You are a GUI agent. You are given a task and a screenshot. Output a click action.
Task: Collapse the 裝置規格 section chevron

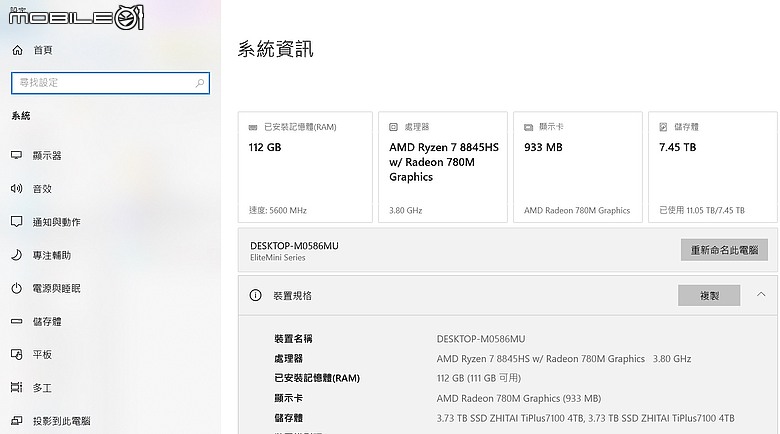point(761,295)
